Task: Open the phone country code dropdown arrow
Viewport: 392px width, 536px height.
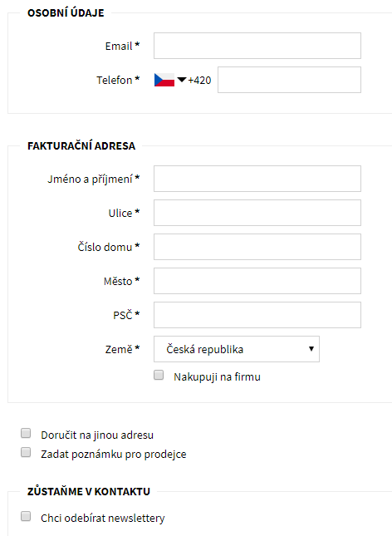Action: [182, 80]
